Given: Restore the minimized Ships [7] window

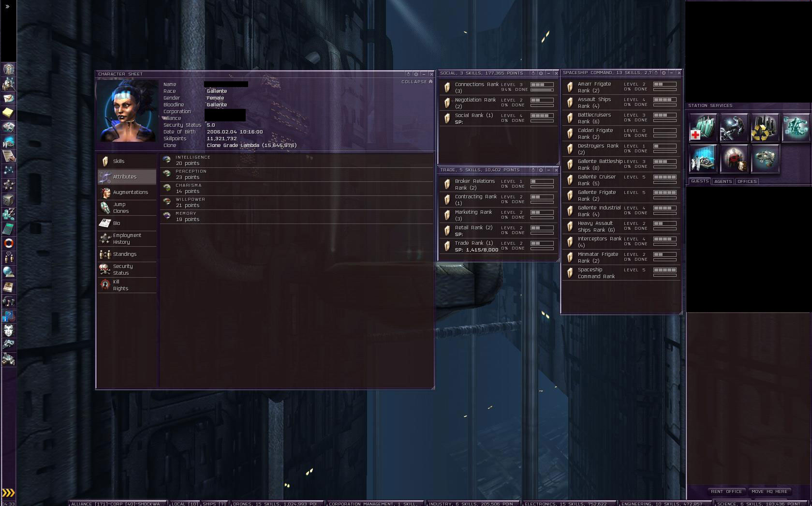Looking at the screenshot, I should [214, 503].
